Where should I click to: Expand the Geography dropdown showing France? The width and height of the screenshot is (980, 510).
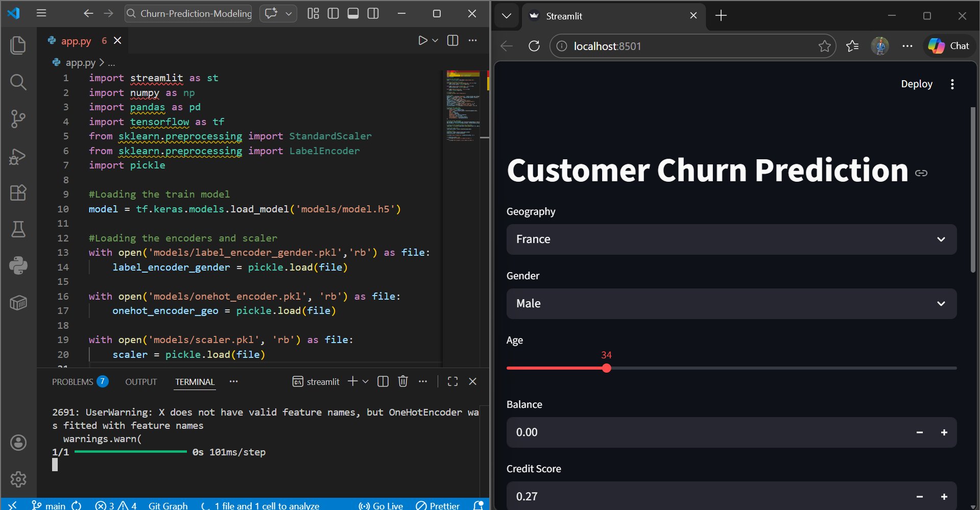coord(731,239)
